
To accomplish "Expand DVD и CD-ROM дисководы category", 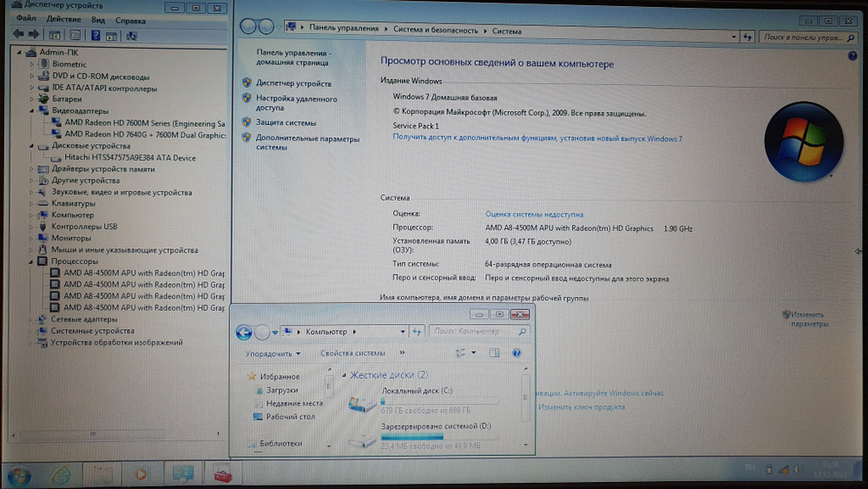I will point(31,76).
